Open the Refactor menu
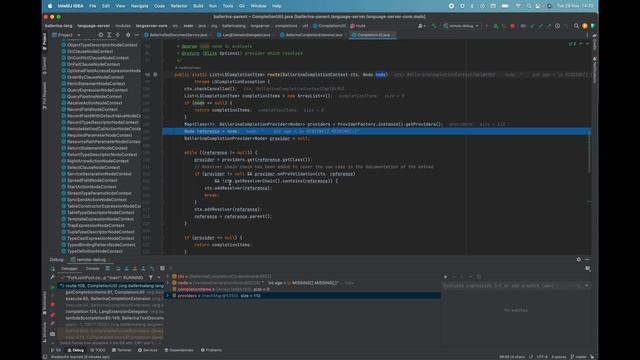Image resolution: width=640 pixels, height=360 pixels. (x=179, y=6)
